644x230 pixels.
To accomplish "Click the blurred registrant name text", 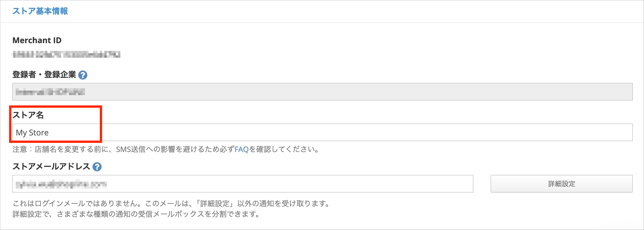I will [x=50, y=92].
